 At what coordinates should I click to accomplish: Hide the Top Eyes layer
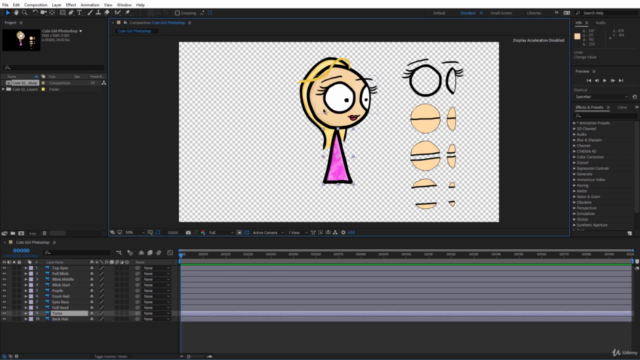[4, 268]
